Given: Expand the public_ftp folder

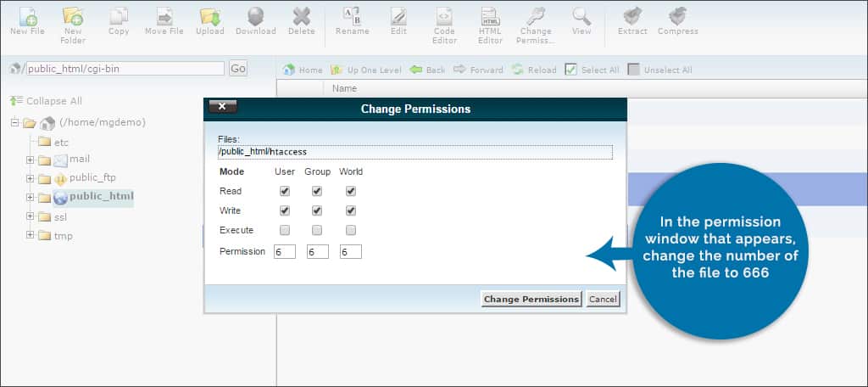Looking at the screenshot, I should 30,178.
